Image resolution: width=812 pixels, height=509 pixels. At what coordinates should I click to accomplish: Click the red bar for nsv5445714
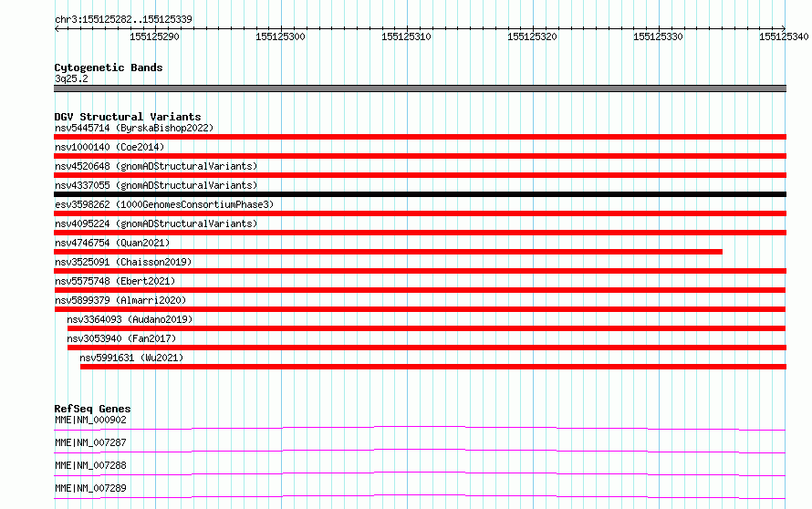coord(420,137)
